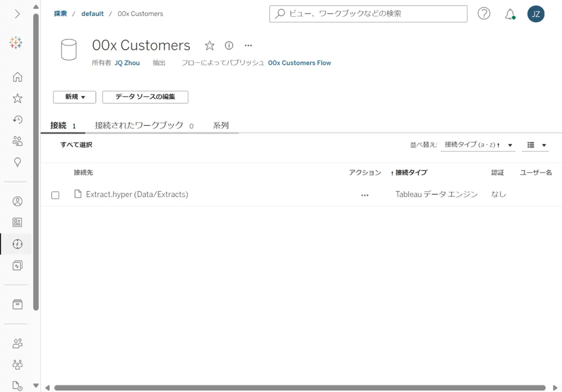Switch to the 系列 tab
This screenshot has height=392, width=562.
point(221,125)
